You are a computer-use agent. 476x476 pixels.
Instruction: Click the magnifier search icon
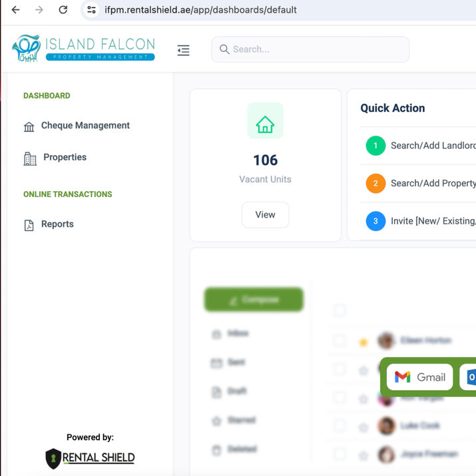pos(224,49)
